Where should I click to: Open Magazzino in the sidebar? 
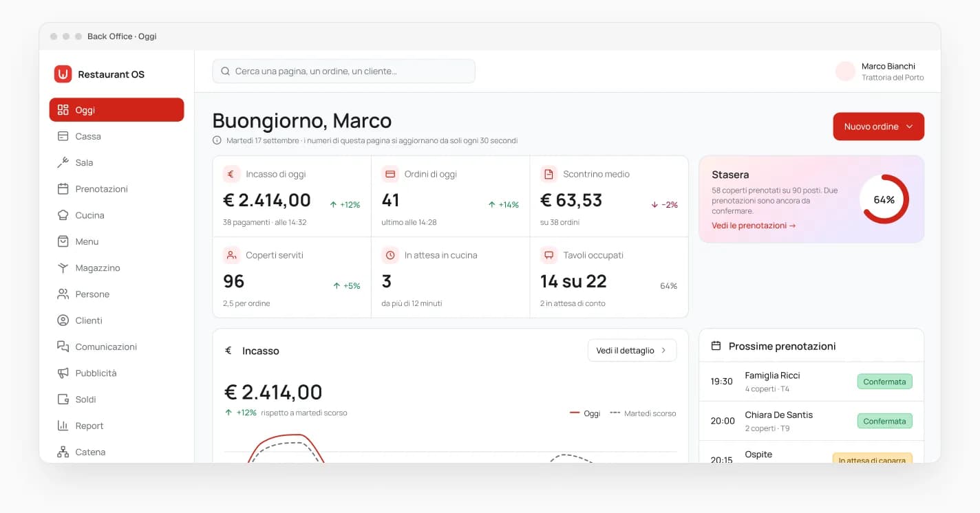pos(116,268)
